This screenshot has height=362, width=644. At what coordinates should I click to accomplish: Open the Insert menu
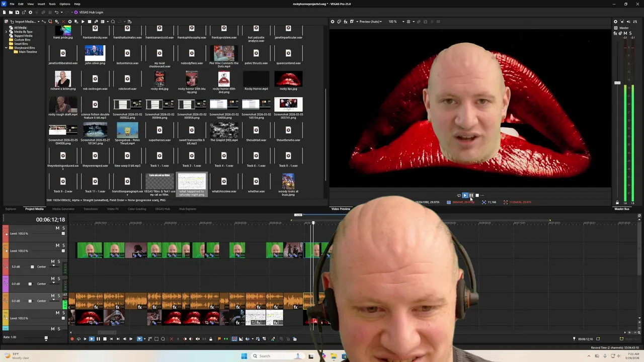click(x=41, y=4)
